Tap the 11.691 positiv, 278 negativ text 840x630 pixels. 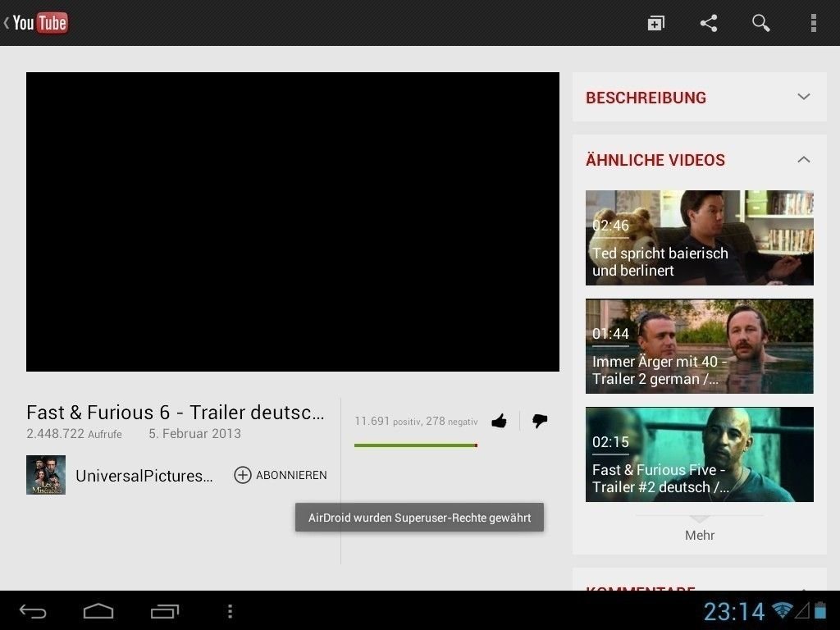point(416,421)
